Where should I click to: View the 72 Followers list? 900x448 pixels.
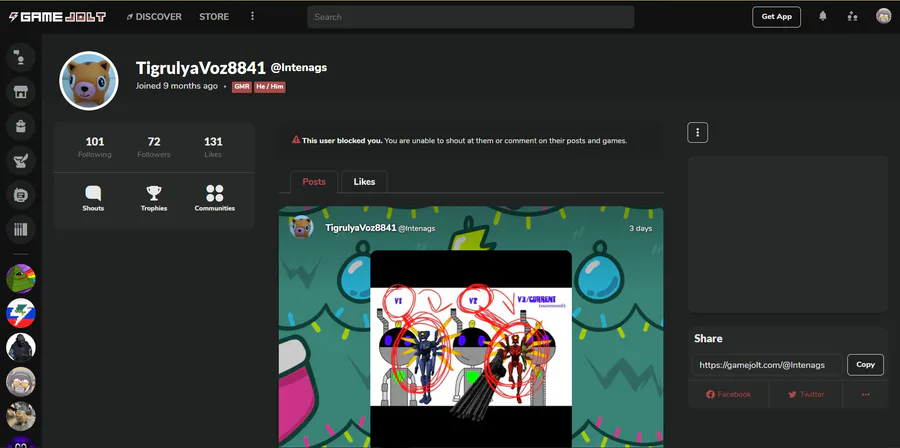154,147
